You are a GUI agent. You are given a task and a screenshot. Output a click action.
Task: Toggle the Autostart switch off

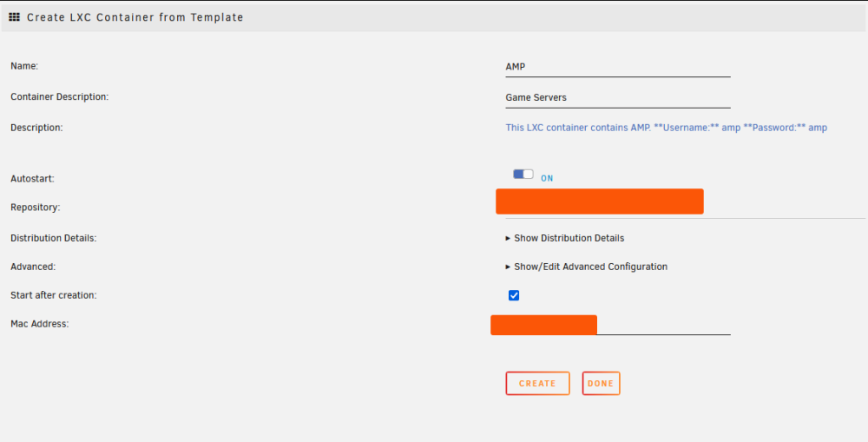click(x=523, y=175)
